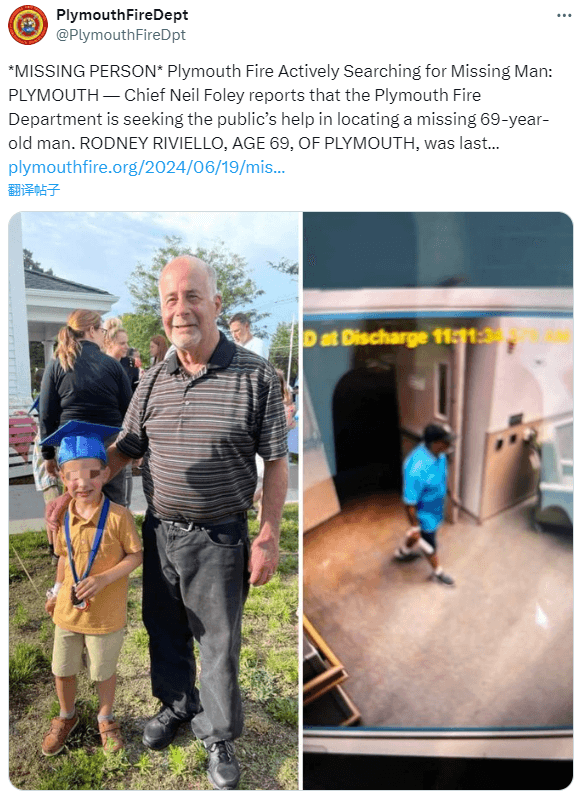Follow the plymouthfire.org article link

coord(147,167)
